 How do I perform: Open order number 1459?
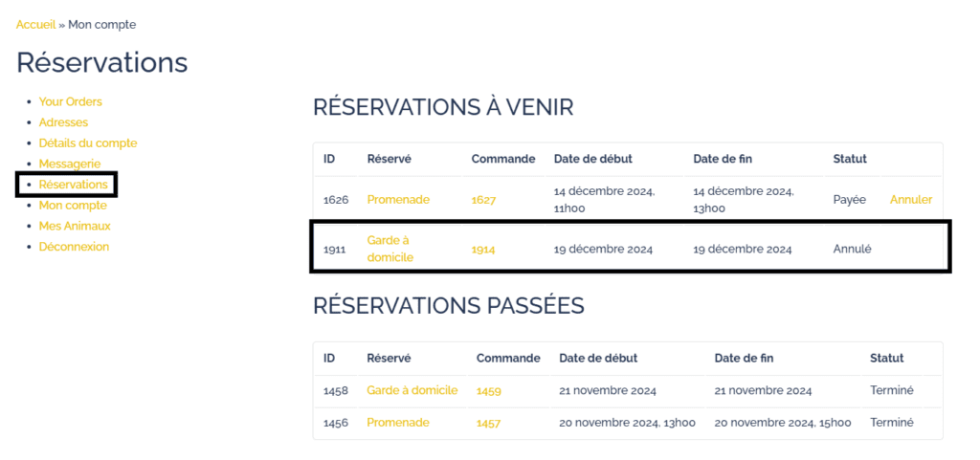tap(489, 391)
